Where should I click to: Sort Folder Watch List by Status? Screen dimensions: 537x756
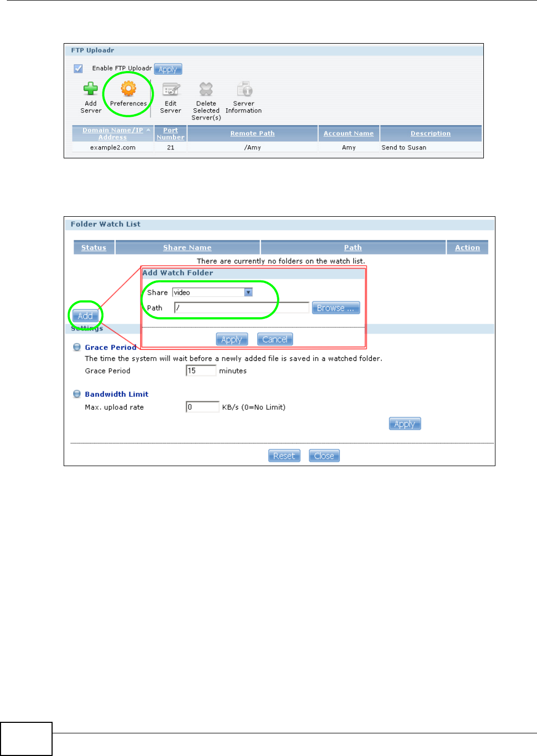tap(94, 248)
